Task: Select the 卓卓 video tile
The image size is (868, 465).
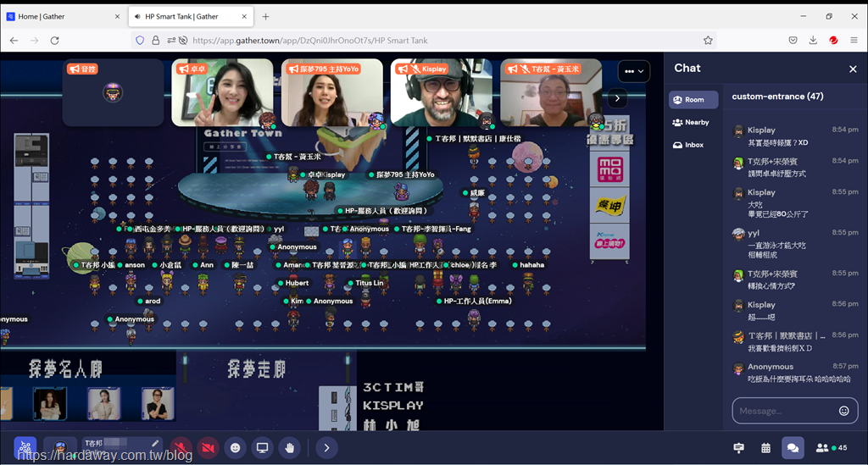Action: 223,93
